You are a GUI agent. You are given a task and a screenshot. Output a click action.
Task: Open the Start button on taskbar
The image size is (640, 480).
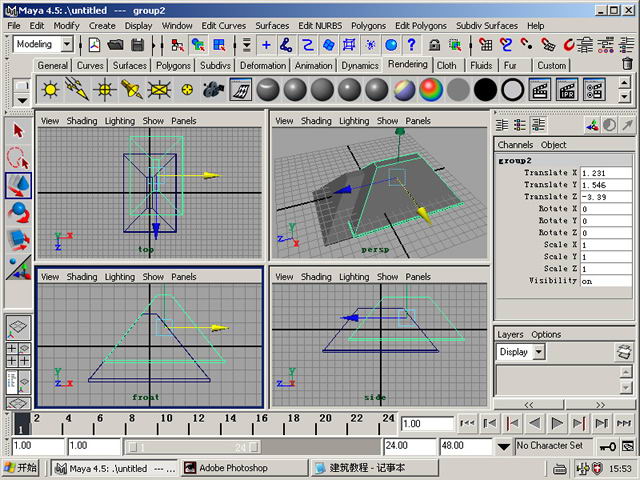(x=20, y=468)
